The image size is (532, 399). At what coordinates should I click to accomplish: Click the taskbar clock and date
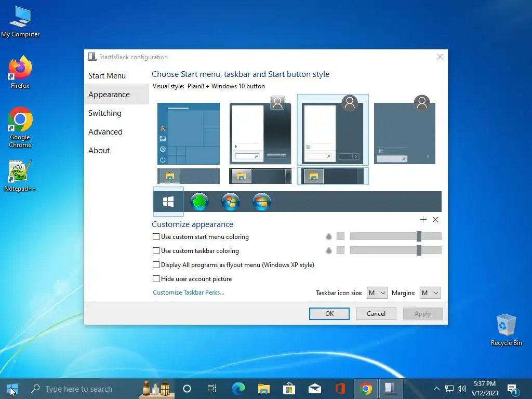pyautogui.click(x=485, y=389)
